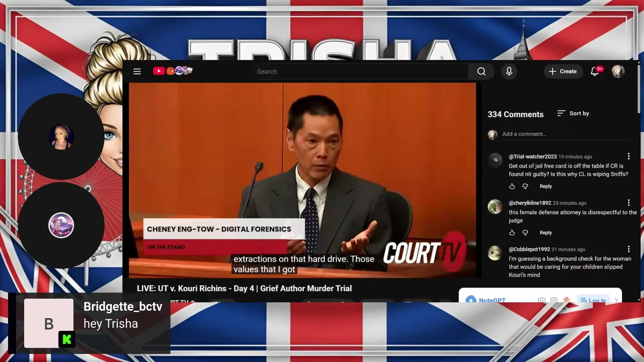The width and height of the screenshot is (644, 362).
Task: Click comment text 'this female defense attorney'
Action: [x=573, y=216]
